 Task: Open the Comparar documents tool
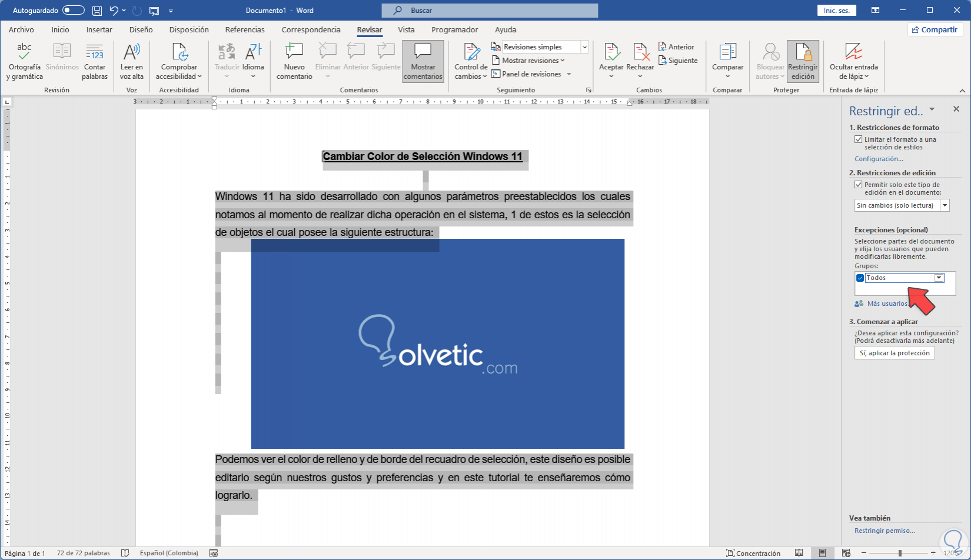click(728, 61)
